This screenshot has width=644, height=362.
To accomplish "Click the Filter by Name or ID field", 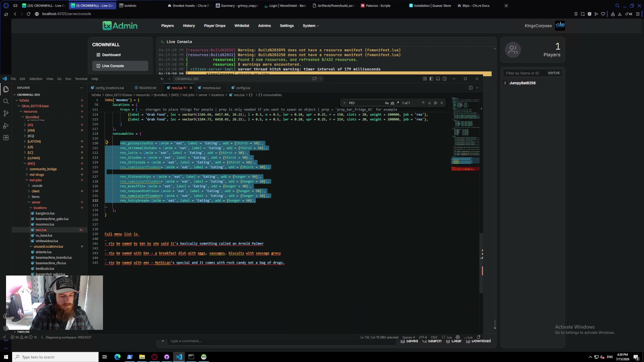I will [533, 73].
